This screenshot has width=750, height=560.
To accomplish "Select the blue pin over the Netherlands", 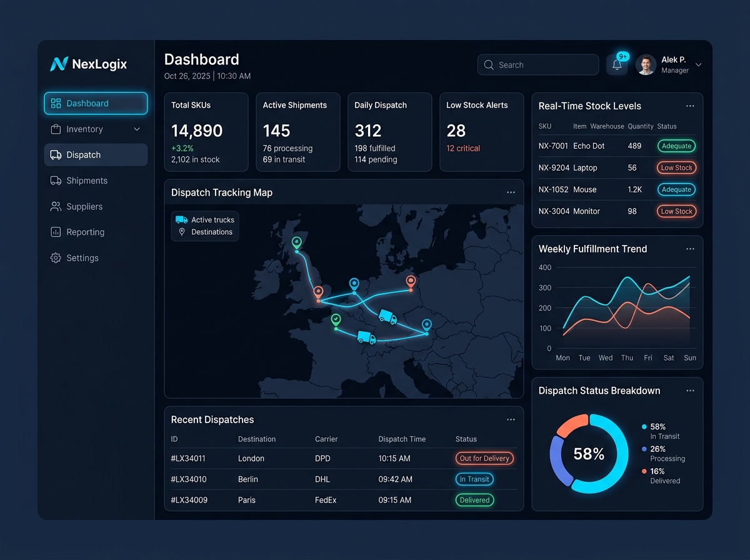I will 354,284.
